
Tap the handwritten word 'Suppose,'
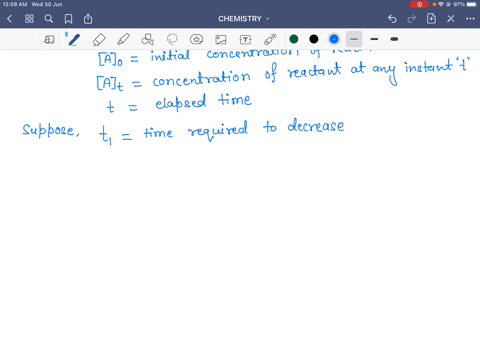51,130
